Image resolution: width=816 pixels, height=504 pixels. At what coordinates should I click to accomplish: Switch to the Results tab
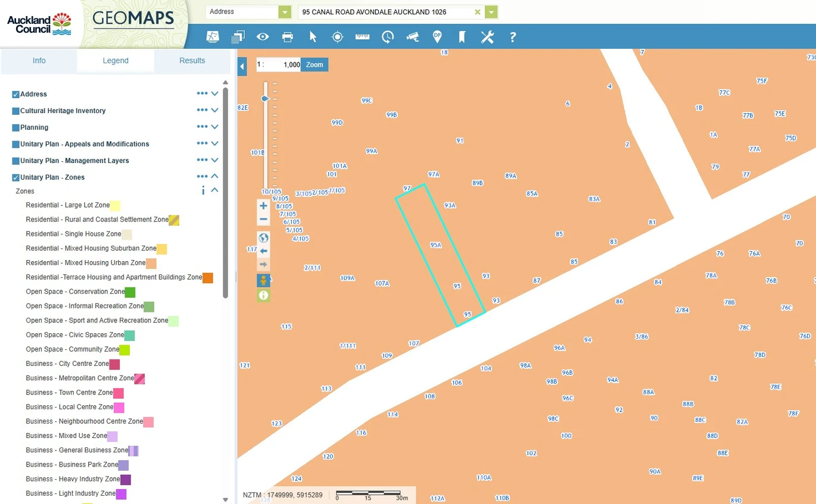pos(192,61)
